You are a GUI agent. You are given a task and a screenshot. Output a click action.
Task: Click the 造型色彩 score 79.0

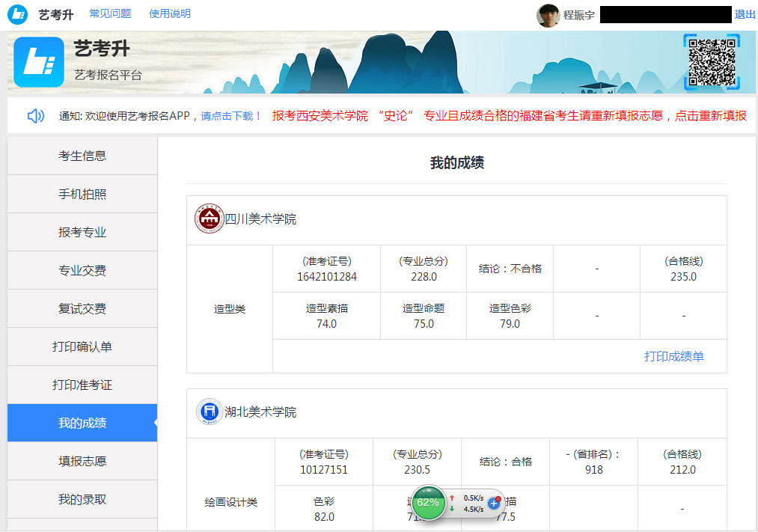point(510,324)
